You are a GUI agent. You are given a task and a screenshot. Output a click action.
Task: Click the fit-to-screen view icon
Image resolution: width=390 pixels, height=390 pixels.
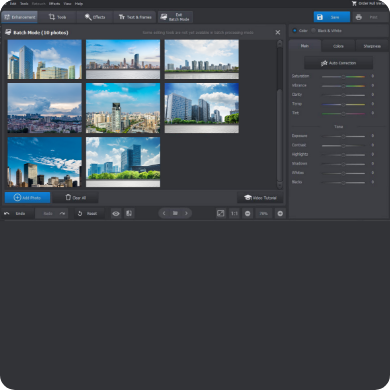[220, 213]
